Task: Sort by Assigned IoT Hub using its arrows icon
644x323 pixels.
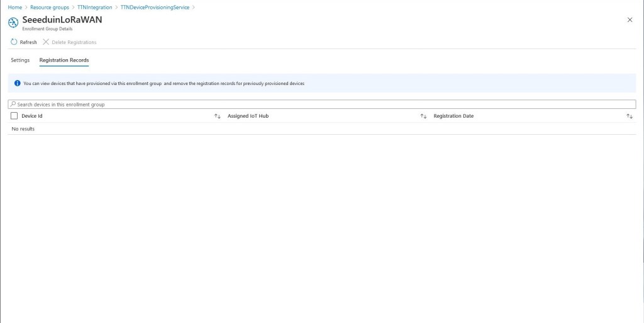Action: click(423, 116)
